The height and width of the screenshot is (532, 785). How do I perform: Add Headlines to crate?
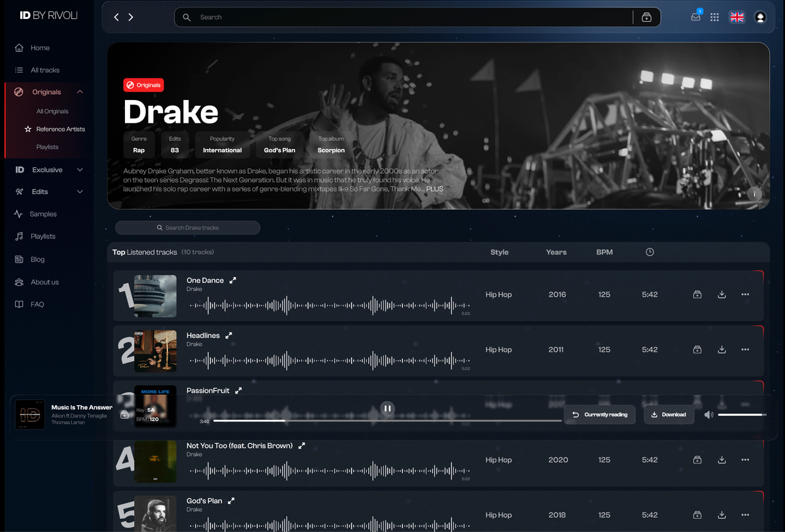point(697,350)
